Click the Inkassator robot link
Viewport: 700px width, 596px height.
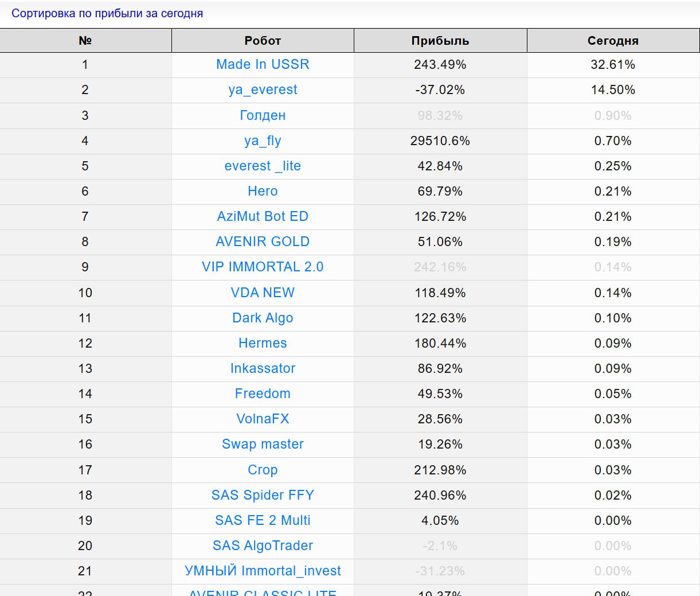263,368
